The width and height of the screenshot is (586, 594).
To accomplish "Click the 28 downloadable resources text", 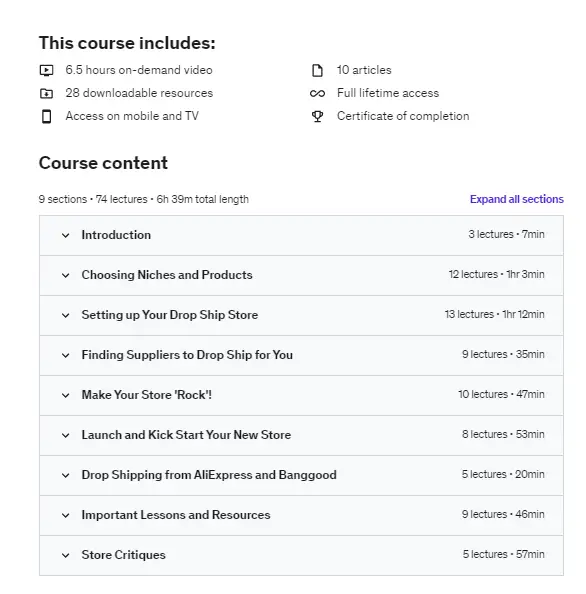I will pyautogui.click(x=139, y=93).
